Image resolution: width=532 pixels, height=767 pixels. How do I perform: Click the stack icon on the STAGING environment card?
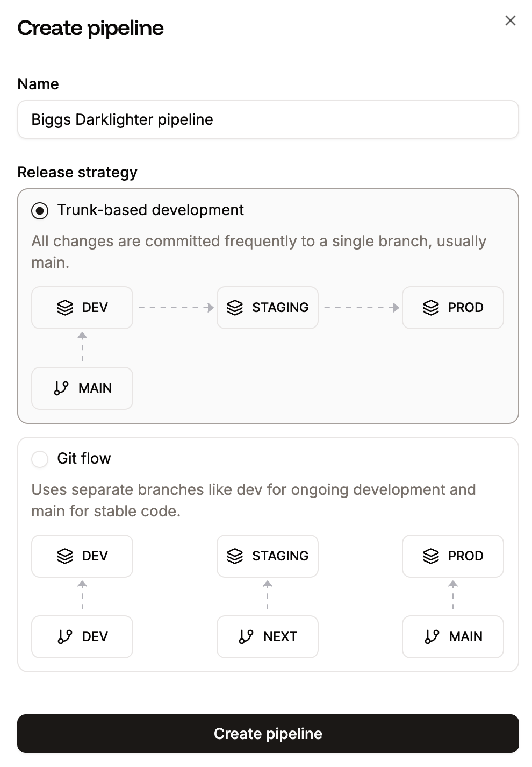[235, 308]
